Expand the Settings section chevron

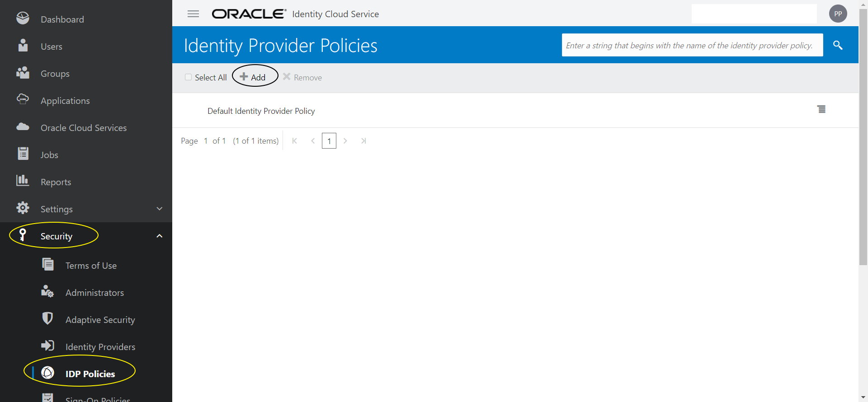click(x=159, y=209)
